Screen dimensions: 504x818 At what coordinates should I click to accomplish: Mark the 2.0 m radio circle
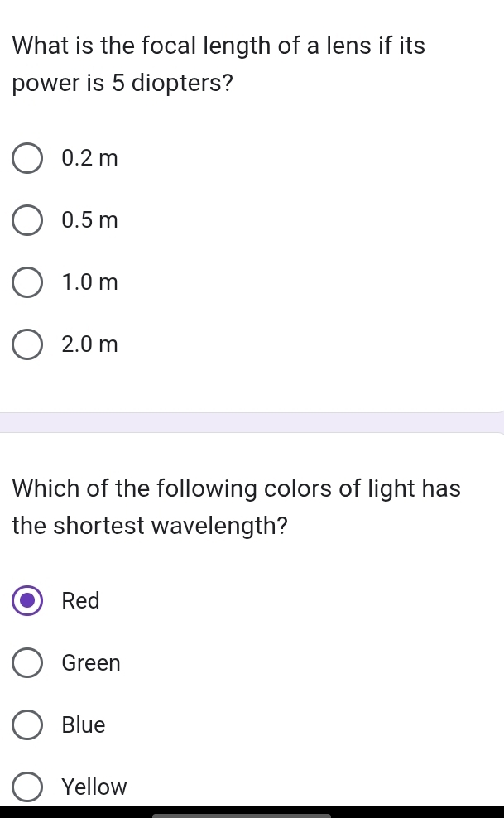pos(27,344)
